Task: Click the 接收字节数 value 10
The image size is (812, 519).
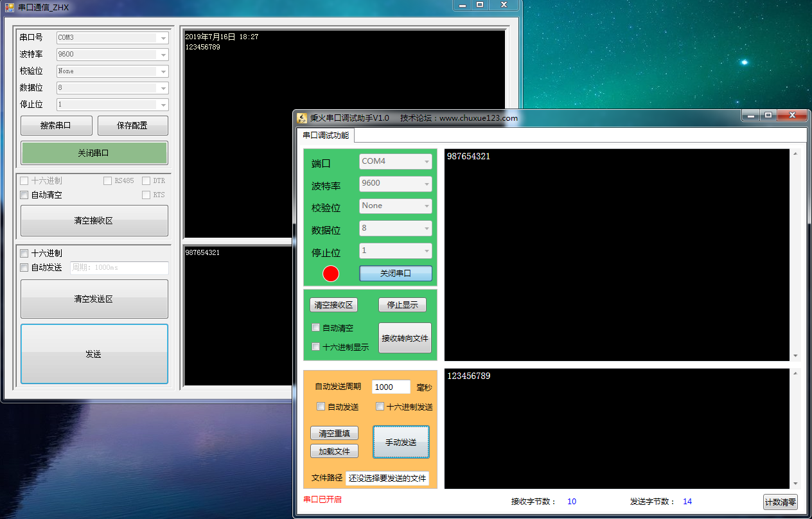Action: (572, 502)
